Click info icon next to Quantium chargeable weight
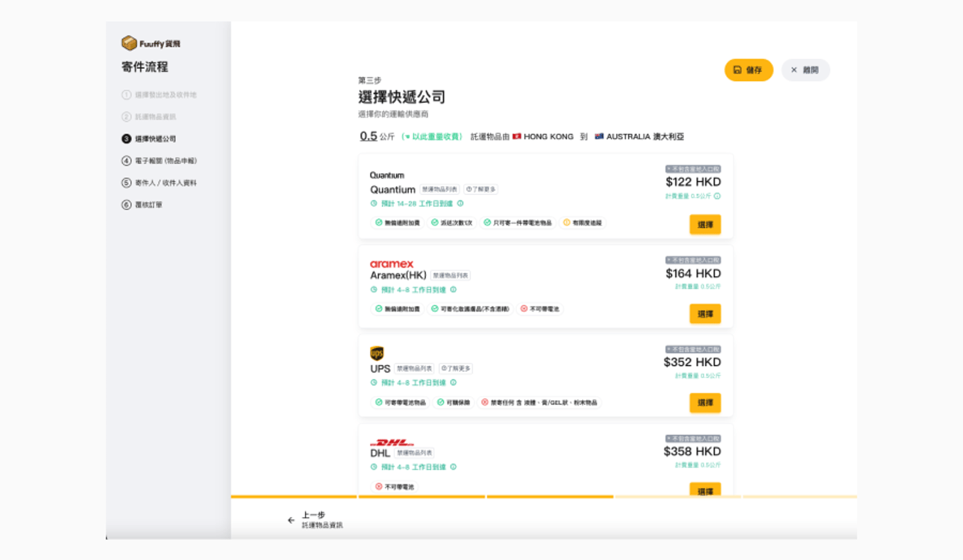 tap(717, 196)
